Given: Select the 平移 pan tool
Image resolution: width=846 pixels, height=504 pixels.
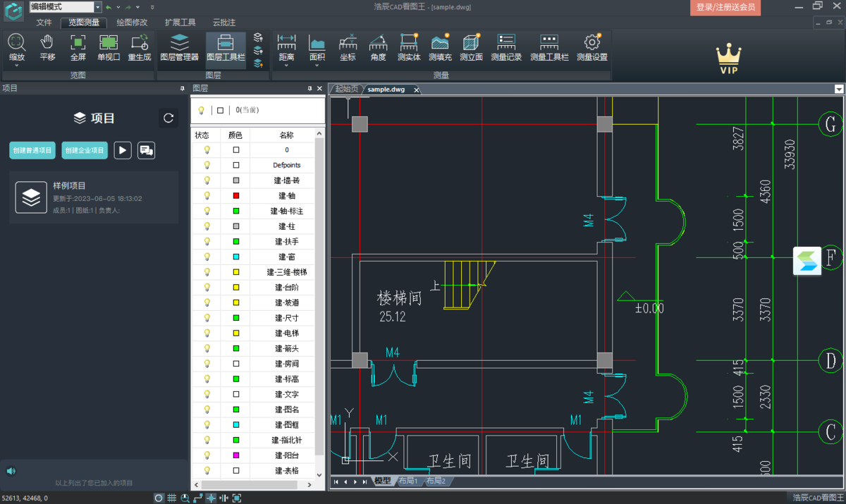Looking at the screenshot, I should point(47,48).
